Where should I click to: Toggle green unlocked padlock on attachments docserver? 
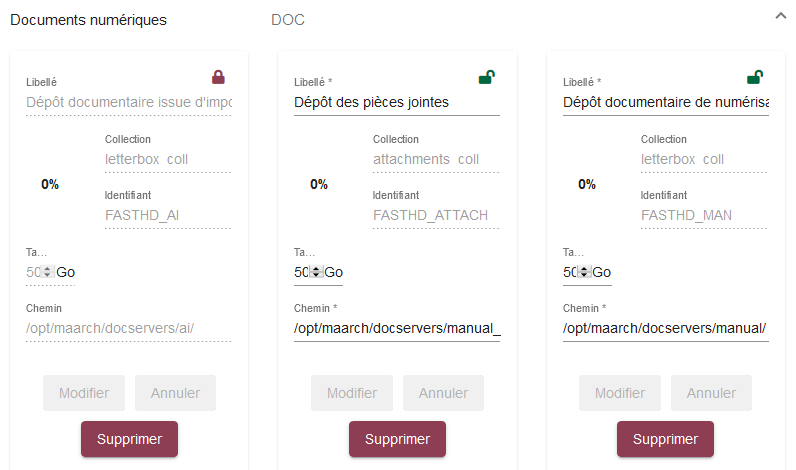coord(486,77)
